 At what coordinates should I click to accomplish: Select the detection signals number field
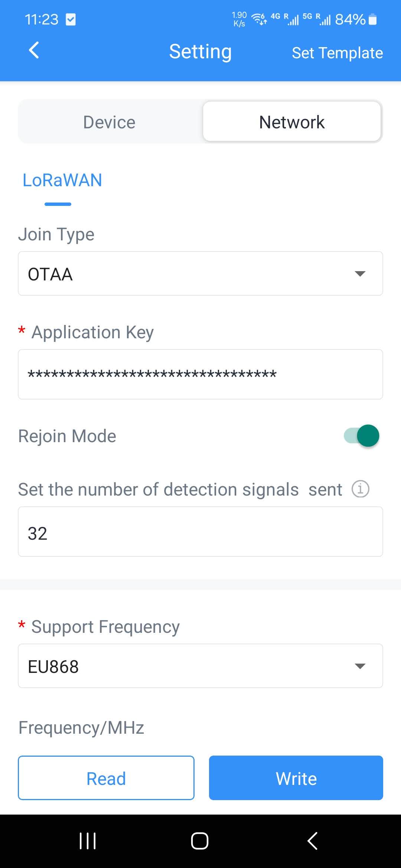(x=200, y=532)
